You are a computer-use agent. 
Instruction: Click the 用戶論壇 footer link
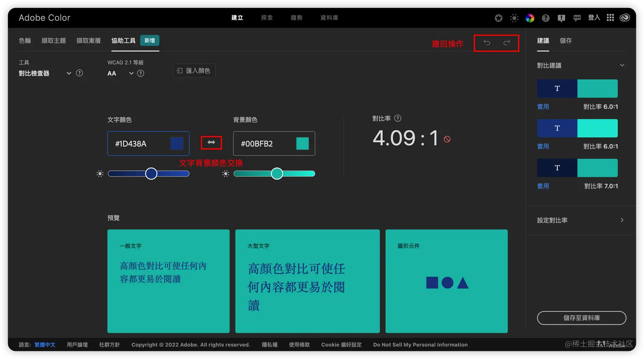click(77, 345)
